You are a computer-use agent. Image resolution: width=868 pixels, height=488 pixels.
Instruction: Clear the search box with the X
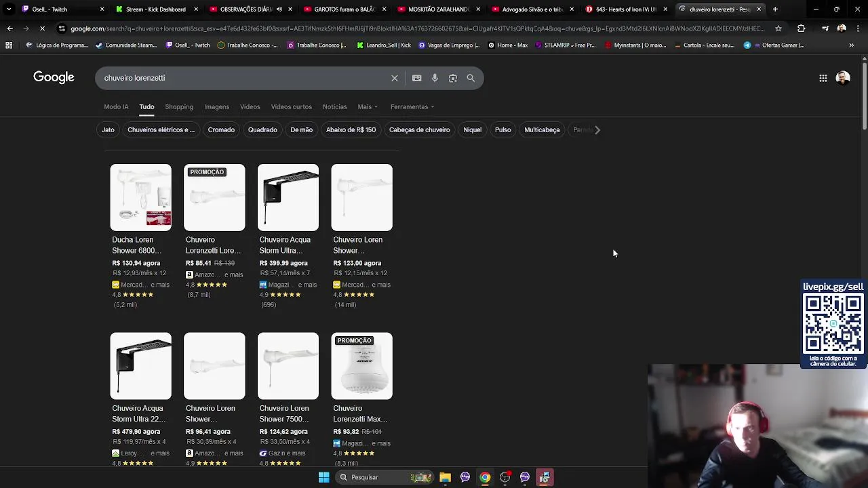[395, 78]
